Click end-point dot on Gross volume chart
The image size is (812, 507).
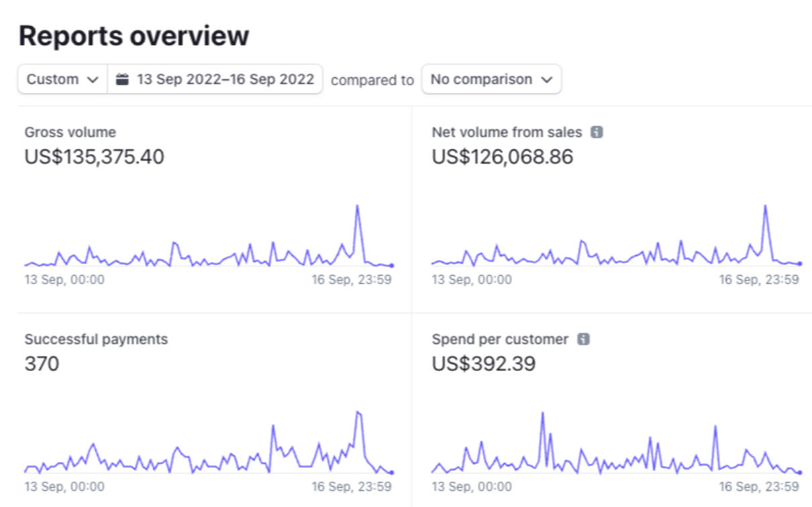(392, 266)
